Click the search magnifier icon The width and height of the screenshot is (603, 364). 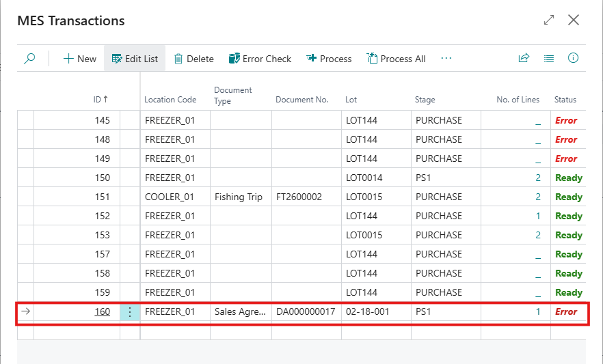(29, 59)
